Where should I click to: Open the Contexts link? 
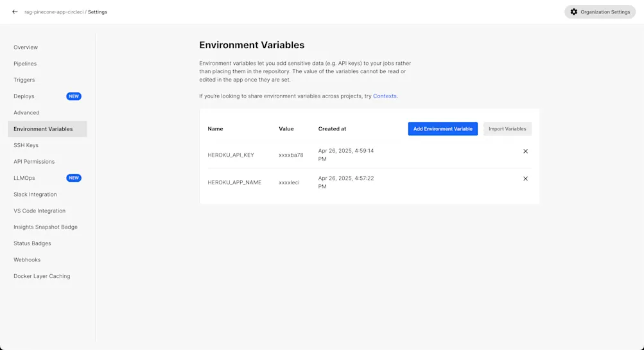point(385,96)
